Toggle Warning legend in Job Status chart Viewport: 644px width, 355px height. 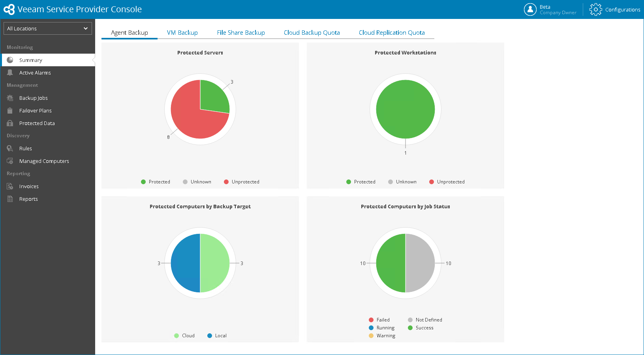382,336
